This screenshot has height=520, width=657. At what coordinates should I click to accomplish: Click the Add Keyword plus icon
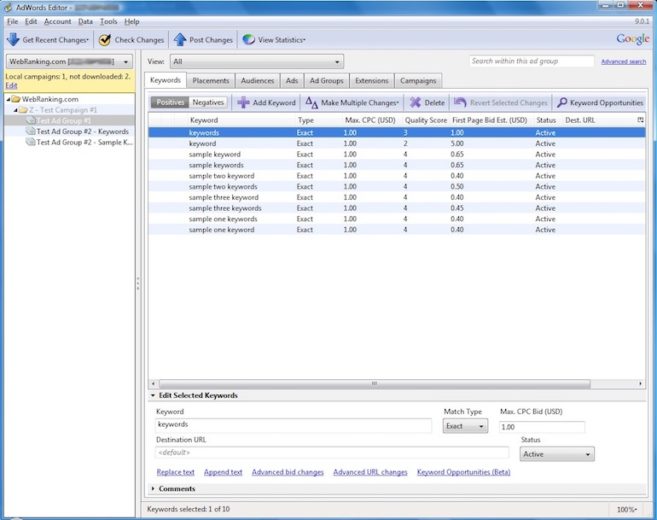(243, 102)
